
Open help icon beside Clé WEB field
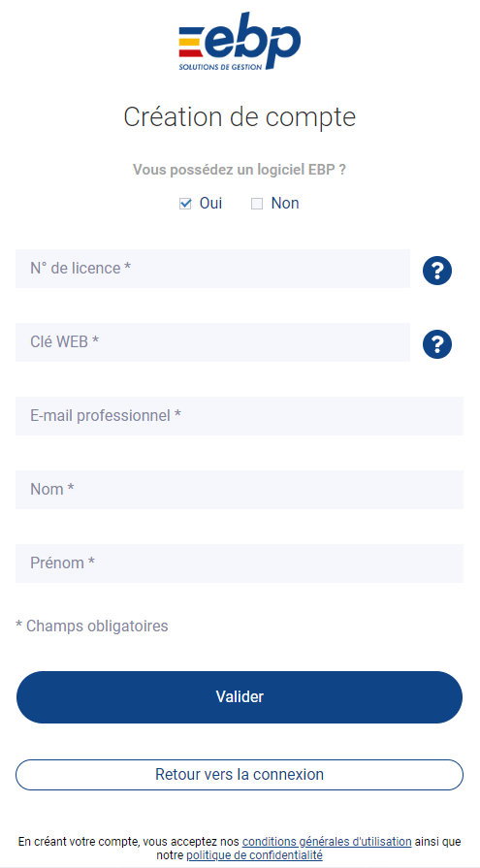pos(436,344)
